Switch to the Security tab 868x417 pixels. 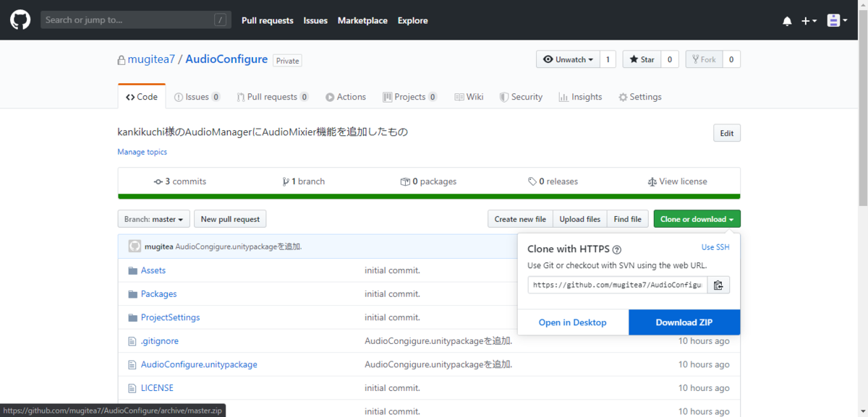[x=521, y=97]
